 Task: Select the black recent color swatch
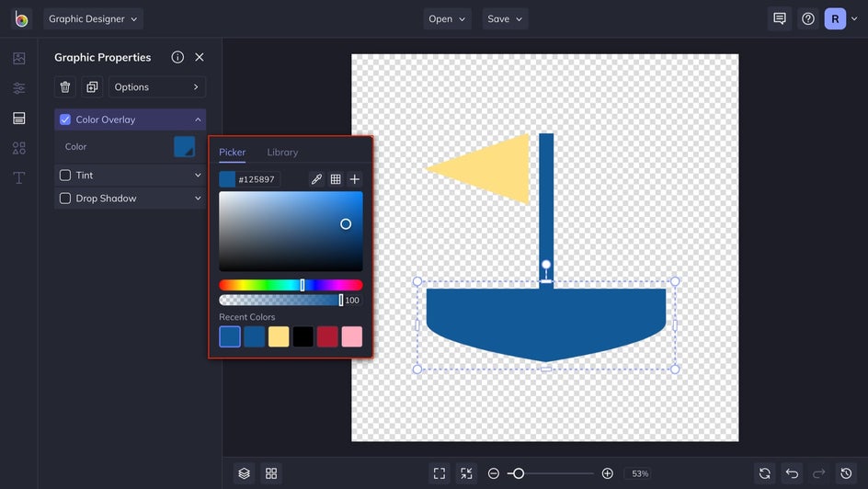[x=303, y=336]
